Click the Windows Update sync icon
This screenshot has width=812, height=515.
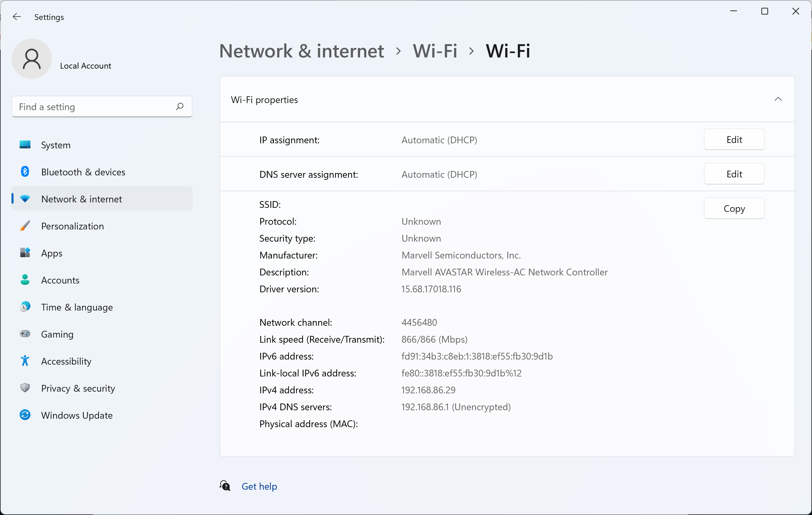[x=25, y=415]
